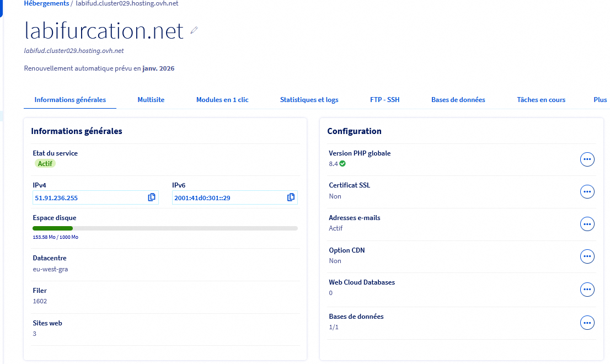Switch to the Multisite tab
The image size is (610, 364).
(151, 100)
